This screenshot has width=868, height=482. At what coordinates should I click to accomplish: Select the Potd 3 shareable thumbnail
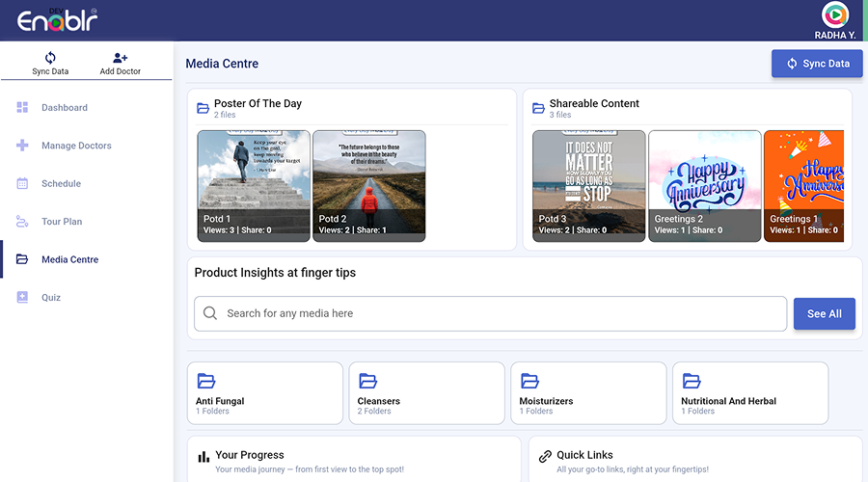tap(588, 185)
